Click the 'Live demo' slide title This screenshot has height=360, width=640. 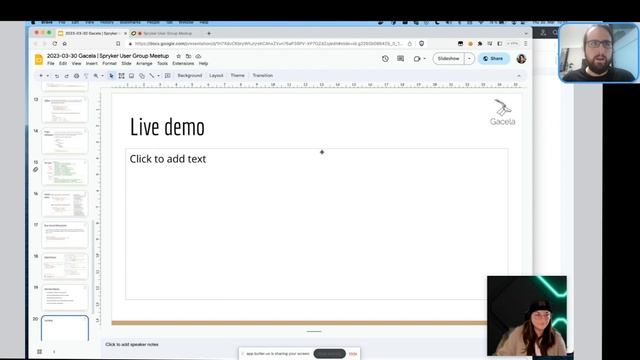tap(167, 127)
